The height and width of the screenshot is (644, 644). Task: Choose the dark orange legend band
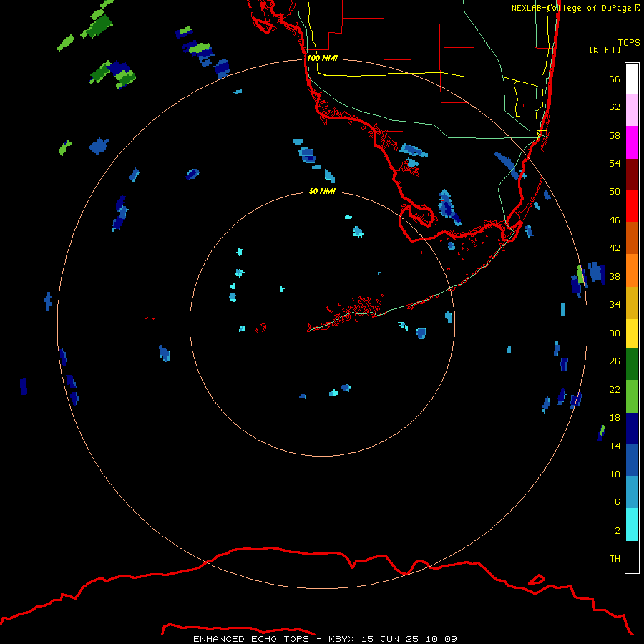point(632,238)
